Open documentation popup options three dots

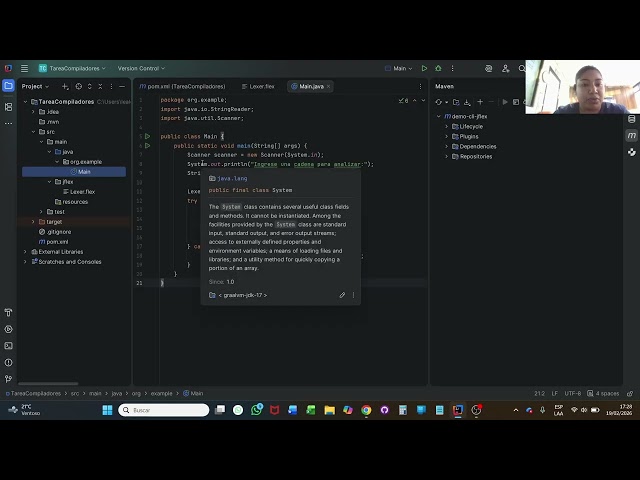click(x=353, y=295)
